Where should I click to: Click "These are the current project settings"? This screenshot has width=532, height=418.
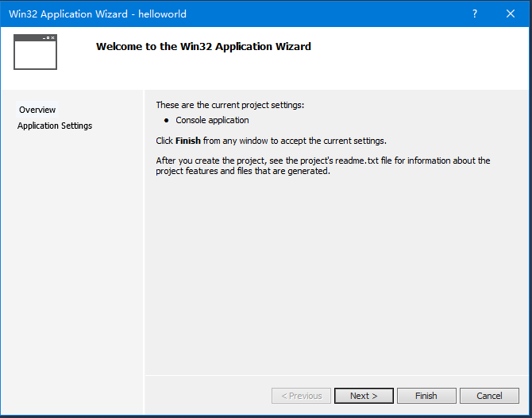229,105
